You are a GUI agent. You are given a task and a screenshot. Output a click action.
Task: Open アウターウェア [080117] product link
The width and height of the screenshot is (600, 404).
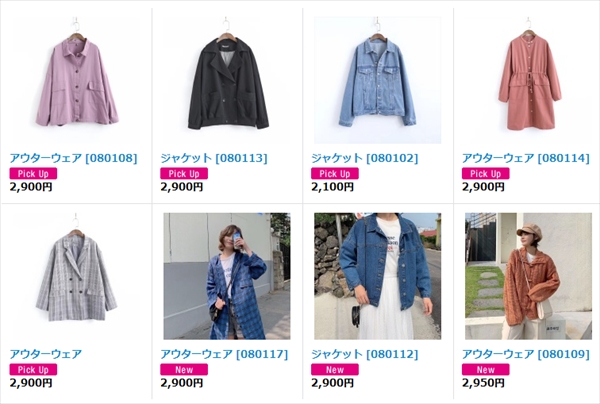click(x=224, y=354)
